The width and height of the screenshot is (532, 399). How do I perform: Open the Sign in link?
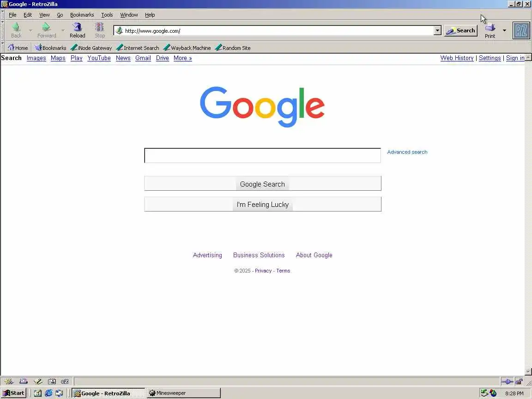515,58
